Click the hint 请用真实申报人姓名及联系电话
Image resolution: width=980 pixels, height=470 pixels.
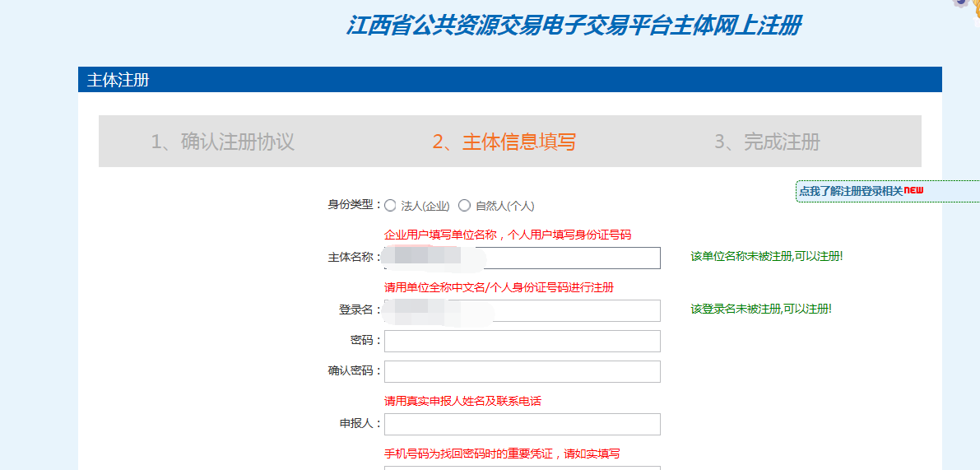[x=462, y=401]
